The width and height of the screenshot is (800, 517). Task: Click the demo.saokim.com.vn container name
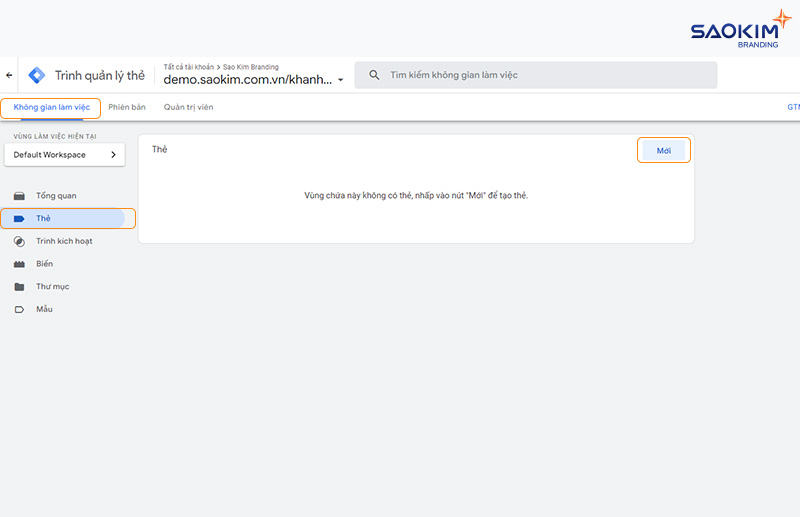click(247, 80)
